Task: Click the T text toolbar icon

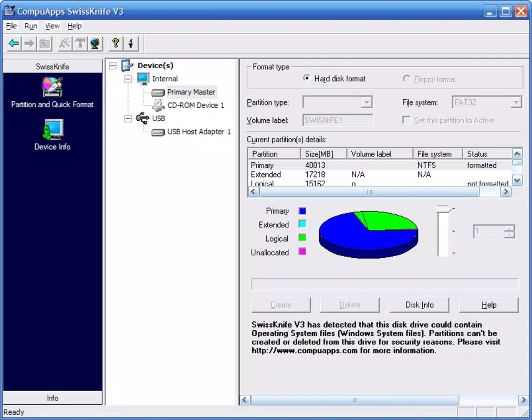Action: (80, 44)
